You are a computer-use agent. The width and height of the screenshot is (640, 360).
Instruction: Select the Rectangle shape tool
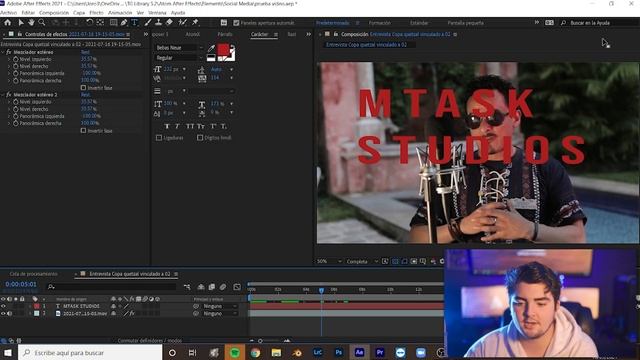click(x=113, y=23)
